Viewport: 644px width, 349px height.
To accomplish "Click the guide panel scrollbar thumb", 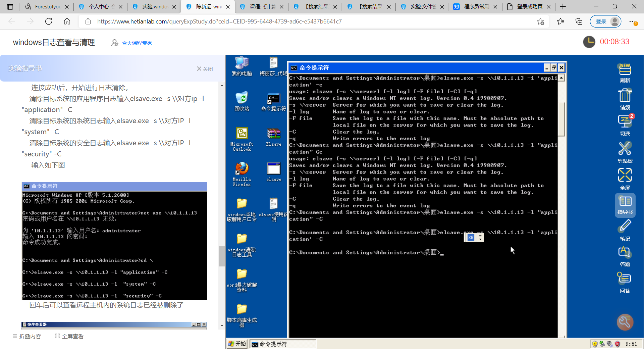I will coord(222,256).
